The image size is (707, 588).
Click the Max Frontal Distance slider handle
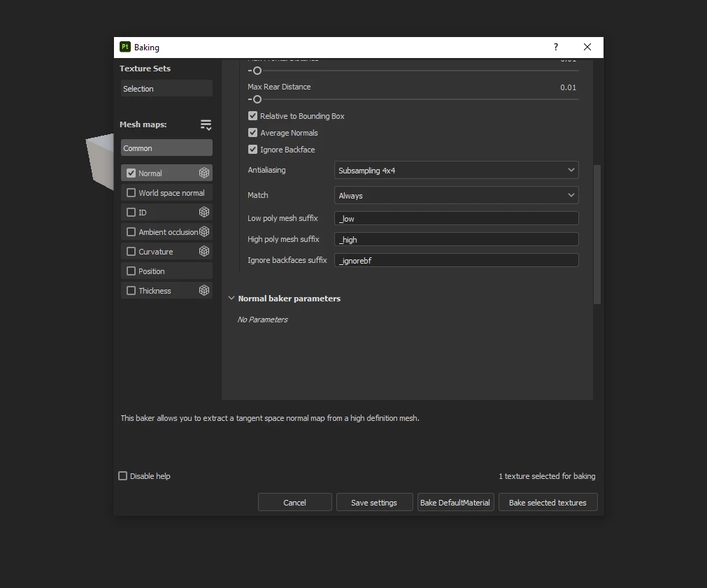(257, 71)
